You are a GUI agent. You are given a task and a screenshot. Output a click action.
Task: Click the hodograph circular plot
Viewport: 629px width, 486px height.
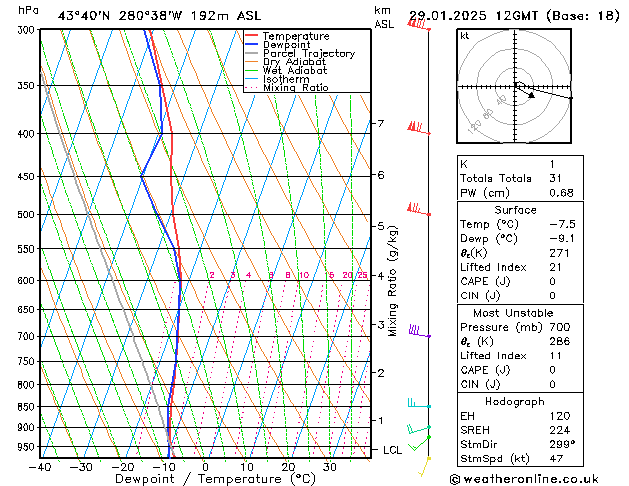[x=516, y=87]
